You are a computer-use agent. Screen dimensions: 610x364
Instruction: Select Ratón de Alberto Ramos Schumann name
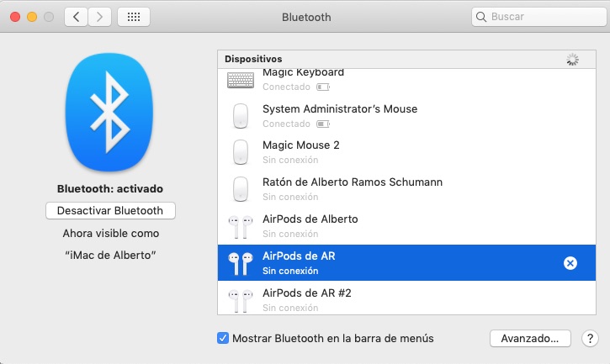coord(353,182)
